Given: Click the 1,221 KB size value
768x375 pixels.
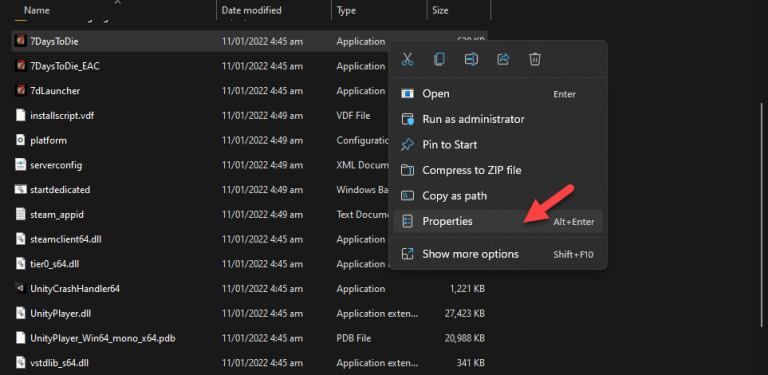Looking at the screenshot, I should click(467, 289).
